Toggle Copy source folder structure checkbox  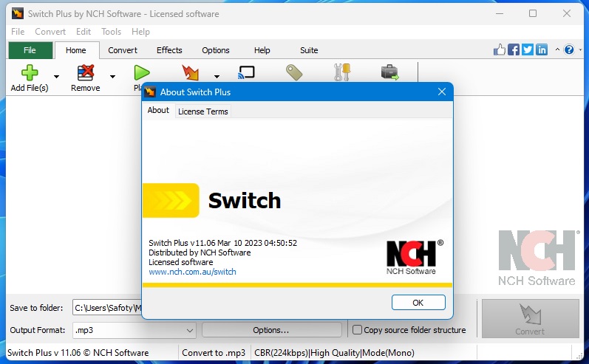pyautogui.click(x=357, y=330)
